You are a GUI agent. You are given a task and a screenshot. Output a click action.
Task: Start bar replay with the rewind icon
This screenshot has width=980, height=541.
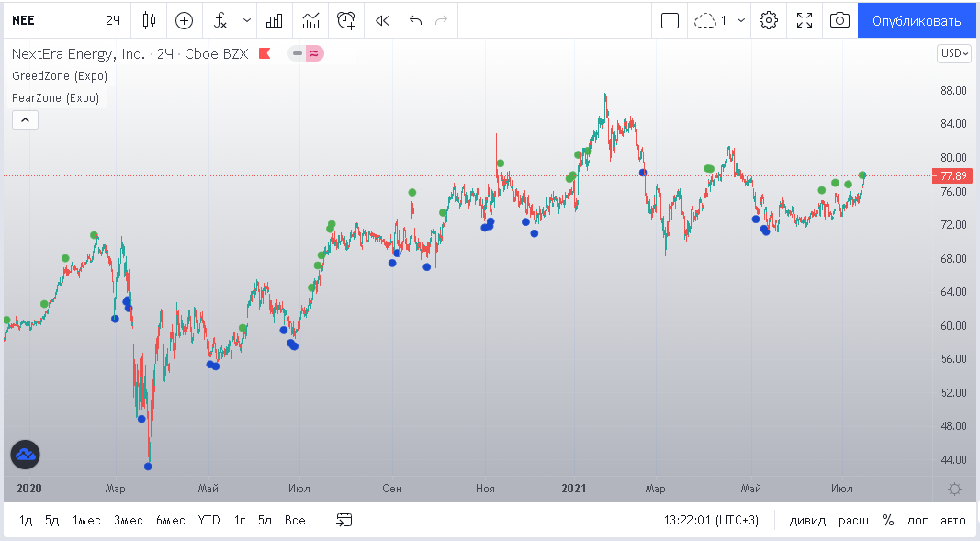pos(383,20)
